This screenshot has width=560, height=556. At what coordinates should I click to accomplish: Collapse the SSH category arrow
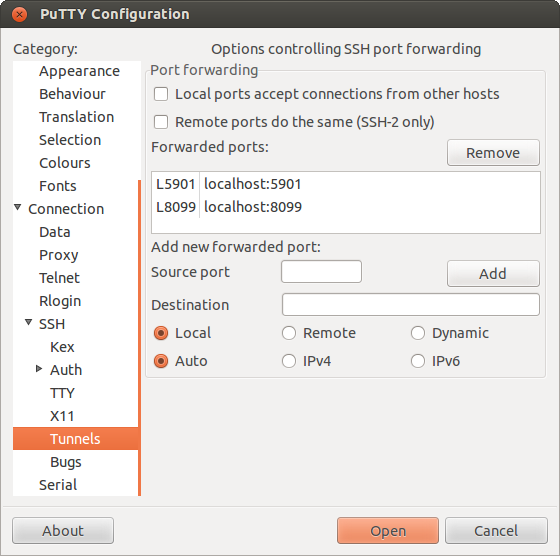point(29,322)
